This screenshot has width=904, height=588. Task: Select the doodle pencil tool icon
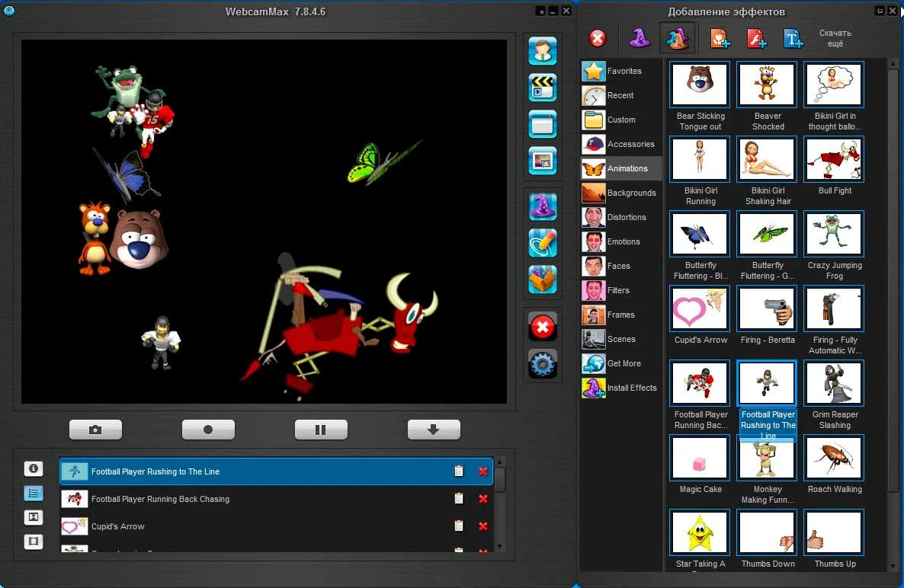542,243
